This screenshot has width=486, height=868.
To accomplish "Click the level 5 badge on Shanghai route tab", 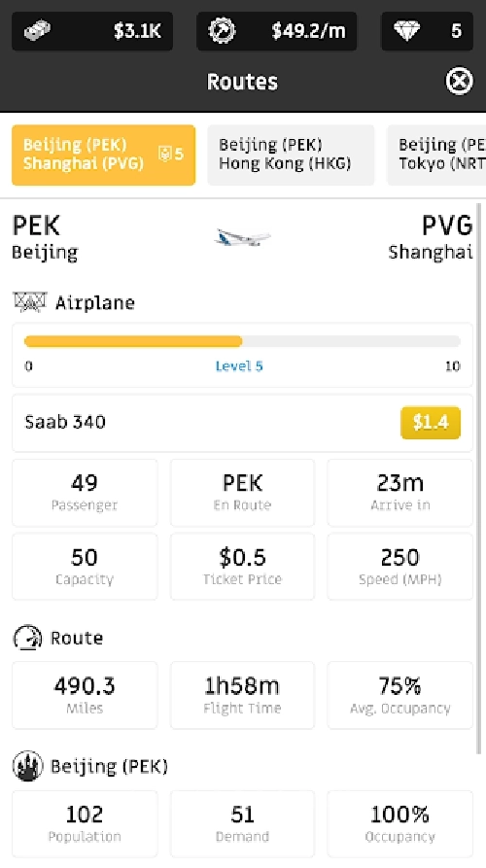I will pyautogui.click(x=170, y=154).
